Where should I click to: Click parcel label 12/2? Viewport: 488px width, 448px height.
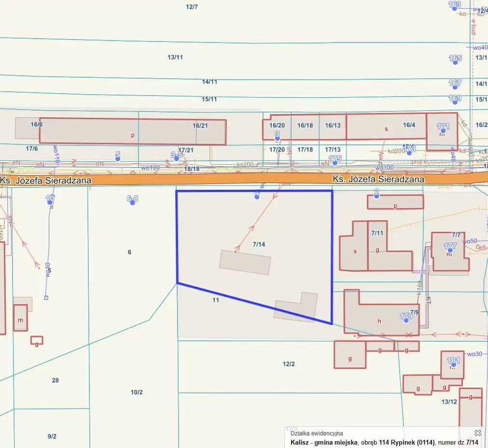tap(289, 364)
